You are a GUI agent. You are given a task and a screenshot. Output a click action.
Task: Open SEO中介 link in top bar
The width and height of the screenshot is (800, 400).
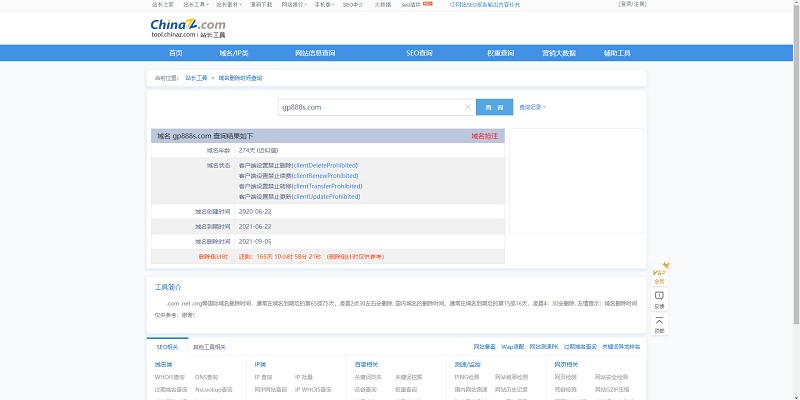(353, 4)
